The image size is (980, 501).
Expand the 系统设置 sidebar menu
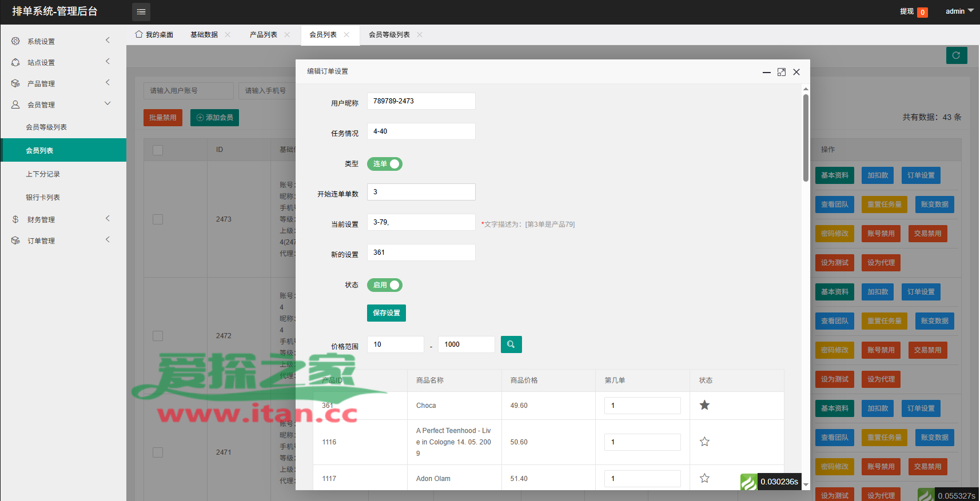tap(41, 41)
